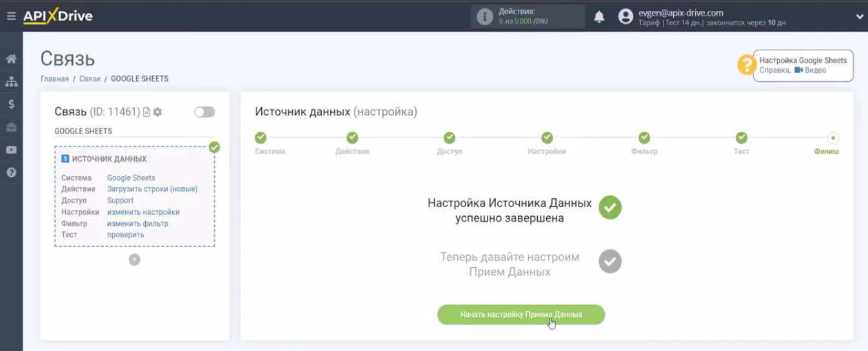This screenshot has height=351, width=868.
Task: Toggle the connection on/off switch
Action: click(x=204, y=112)
